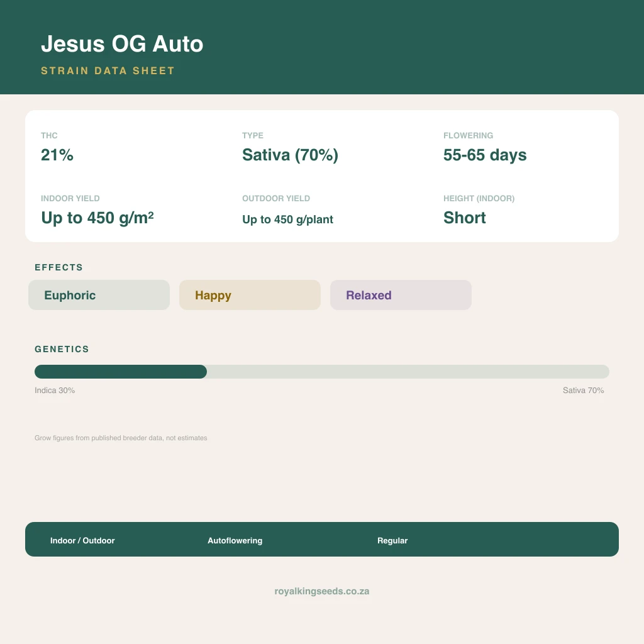Click the Autoflowering footer item
Viewport: 644px width, 644px height.
[235, 540]
